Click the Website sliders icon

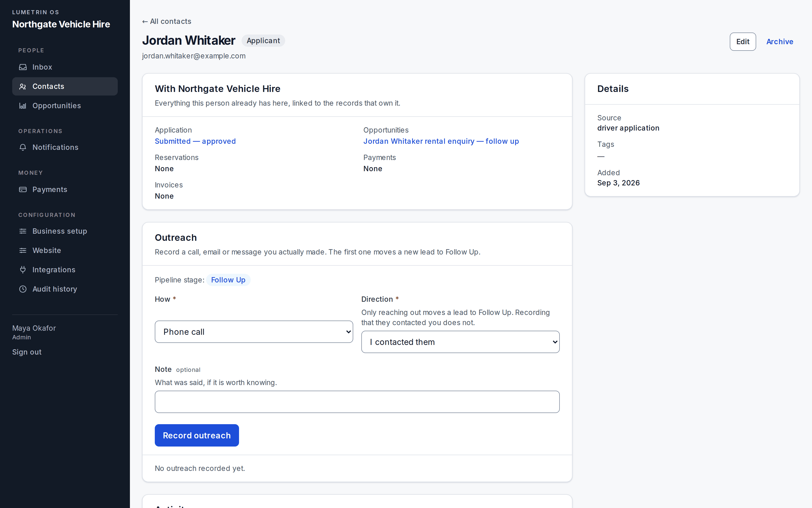click(x=23, y=251)
